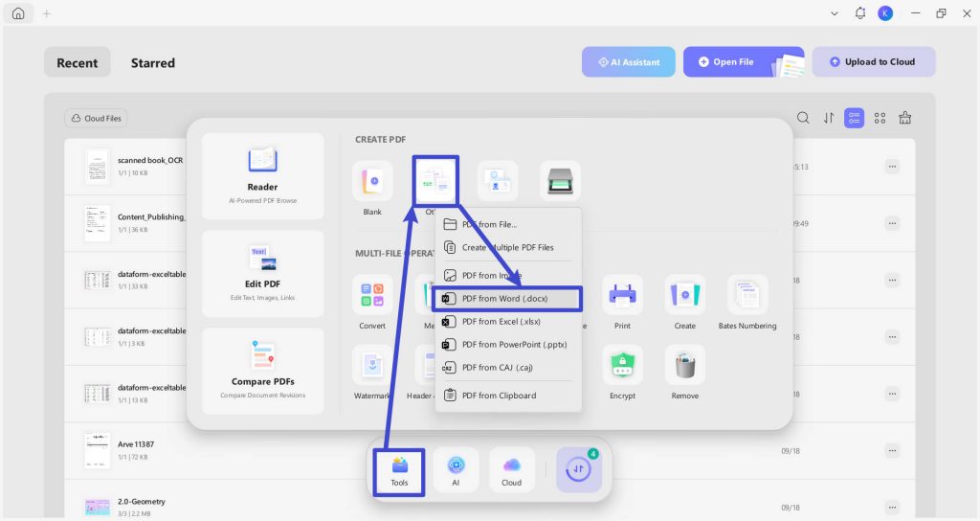Open more options for Arve 11387 row
This screenshot has width=980, height=521.
(x=892, y=450)
